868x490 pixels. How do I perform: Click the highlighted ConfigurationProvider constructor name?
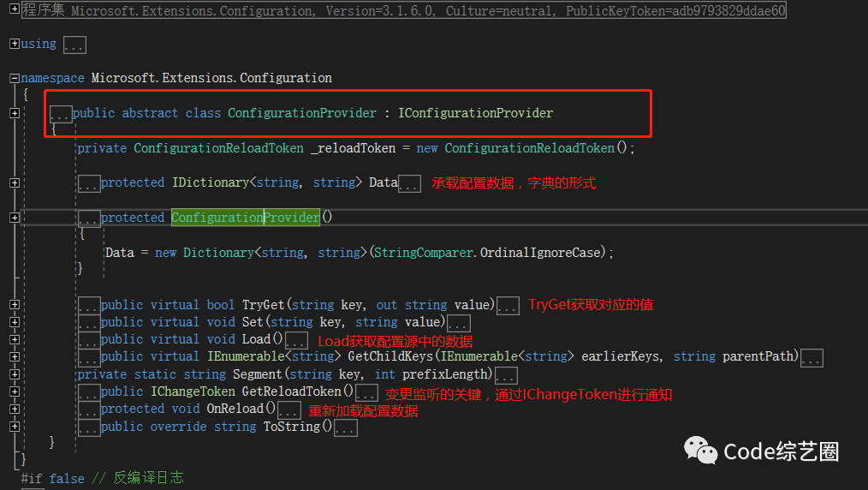[x=246, y=218]
